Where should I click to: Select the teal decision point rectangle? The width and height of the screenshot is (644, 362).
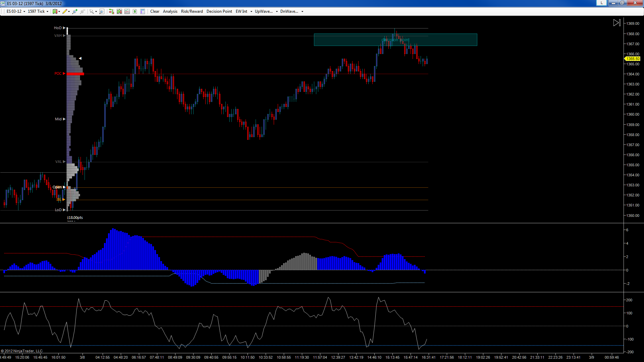(x=395, y=40)
